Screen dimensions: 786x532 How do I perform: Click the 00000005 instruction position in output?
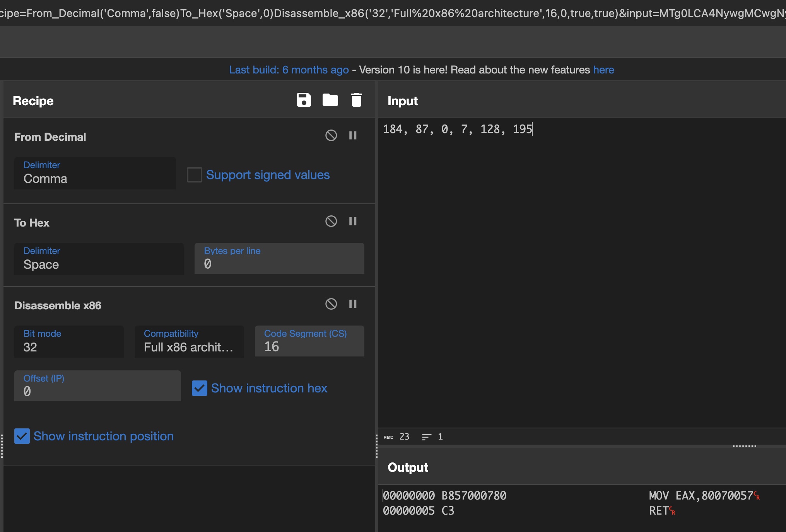(x=409, y=511)
